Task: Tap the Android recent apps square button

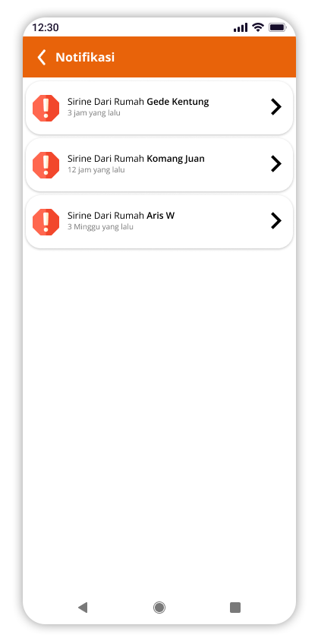Action: coord(235,608)
